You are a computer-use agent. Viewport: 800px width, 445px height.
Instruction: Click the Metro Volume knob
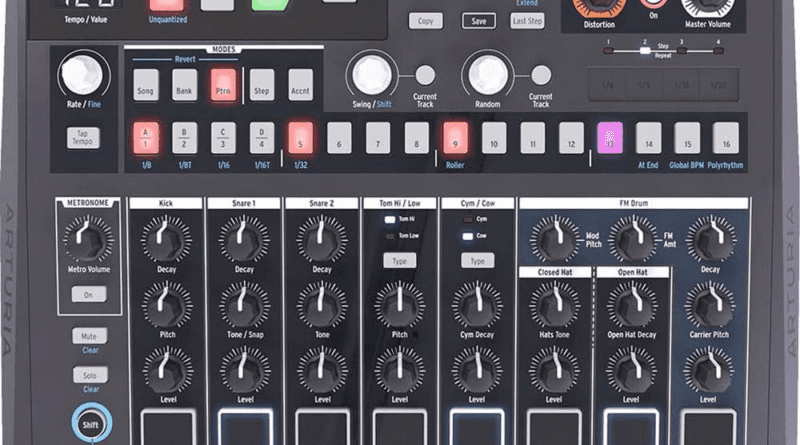tap(87, 238)
